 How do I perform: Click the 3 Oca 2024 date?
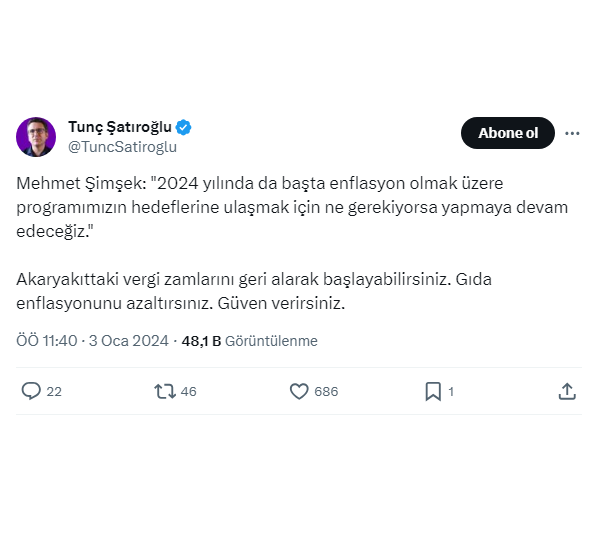129,341
